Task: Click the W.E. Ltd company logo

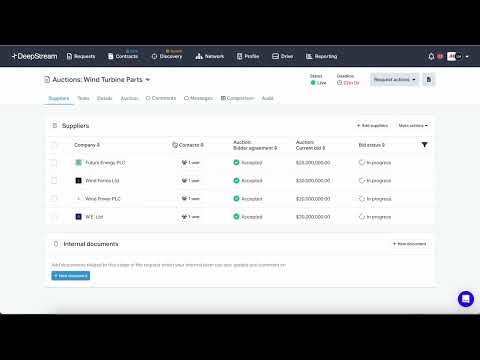Action: point(78,217)
